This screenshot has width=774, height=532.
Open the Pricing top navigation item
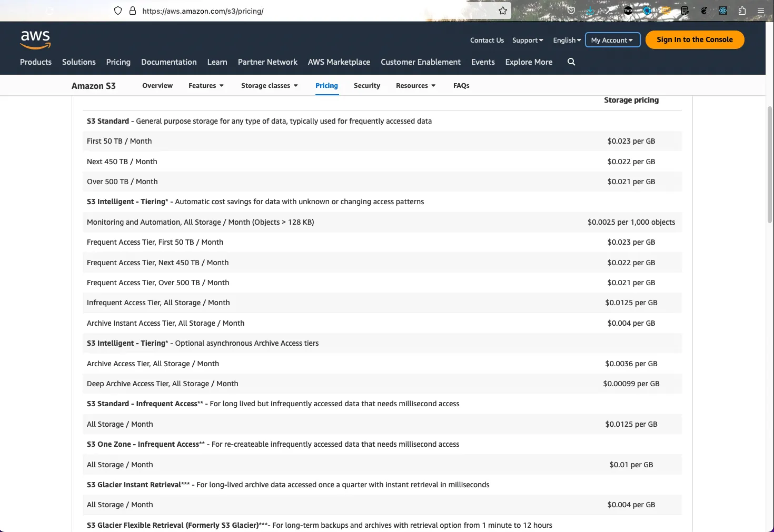(x=118, y=62)
